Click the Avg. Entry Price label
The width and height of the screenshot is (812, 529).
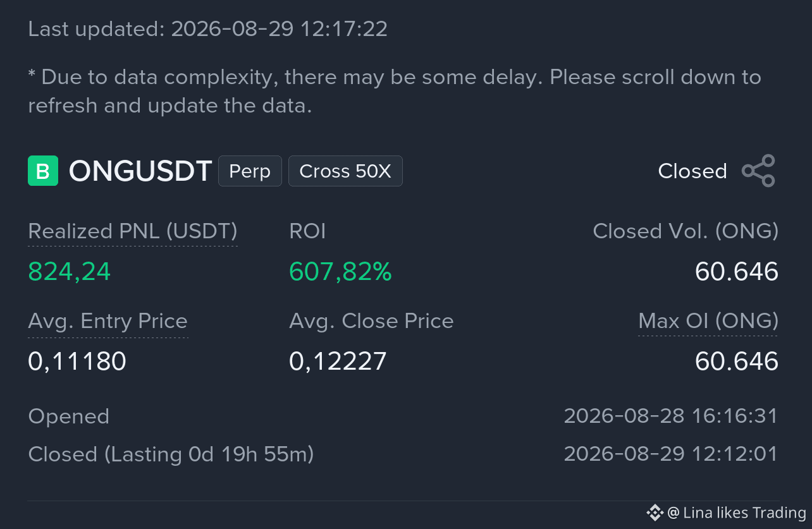click(108, 321)
